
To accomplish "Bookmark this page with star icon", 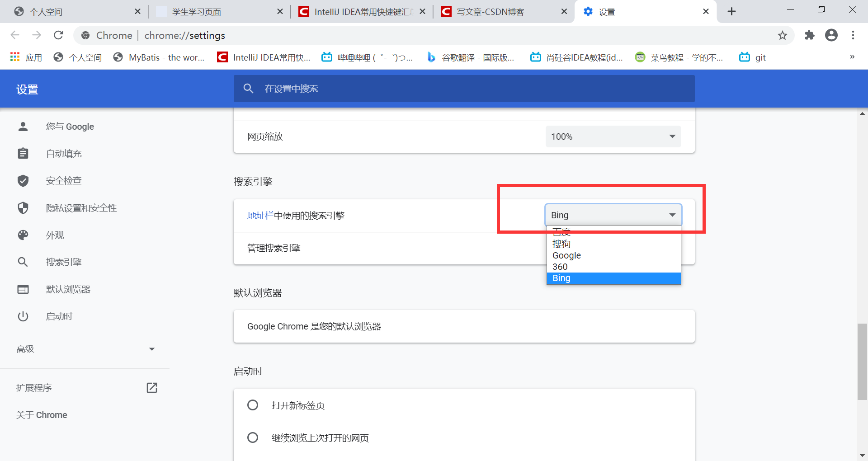I will click(x=783, y=35).
